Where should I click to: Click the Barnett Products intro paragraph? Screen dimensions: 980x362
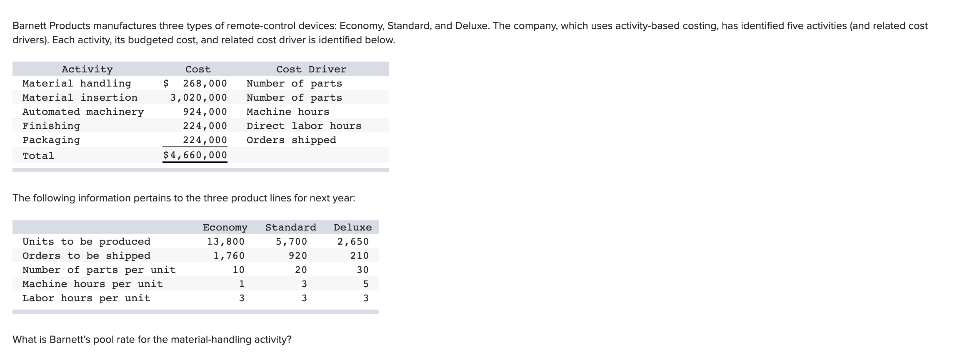[470, 33]
